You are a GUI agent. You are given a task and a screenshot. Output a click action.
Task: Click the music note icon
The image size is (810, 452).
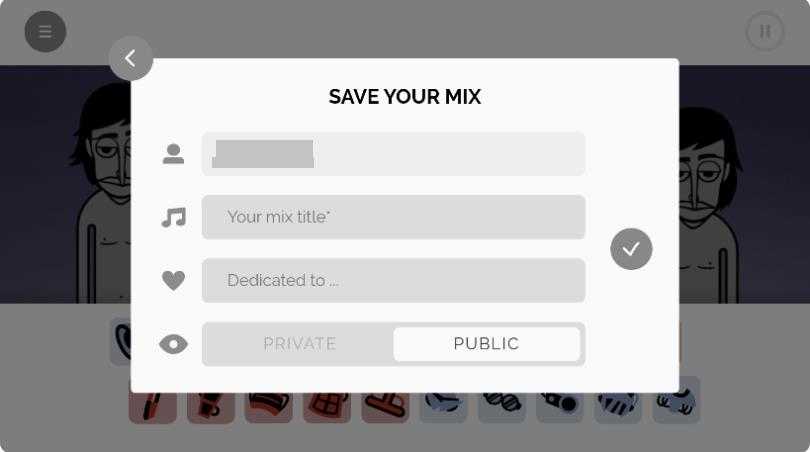pos(174,217)
